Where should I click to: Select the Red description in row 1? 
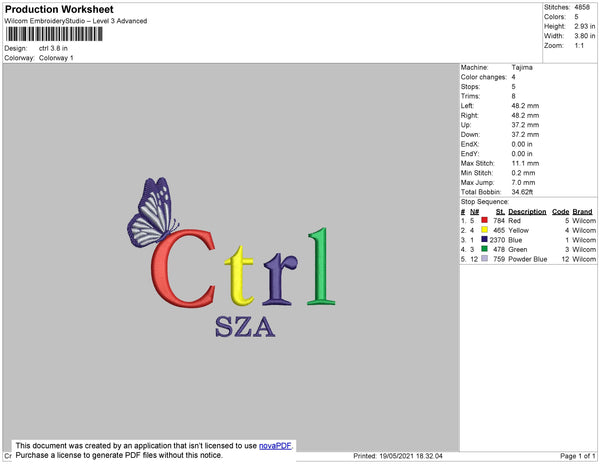coord(514,221)
